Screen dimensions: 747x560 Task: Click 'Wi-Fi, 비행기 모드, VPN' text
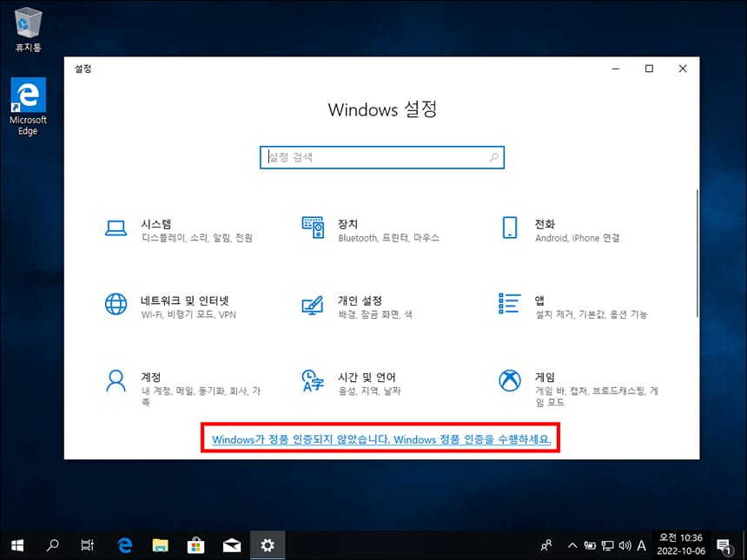[188, 314]
